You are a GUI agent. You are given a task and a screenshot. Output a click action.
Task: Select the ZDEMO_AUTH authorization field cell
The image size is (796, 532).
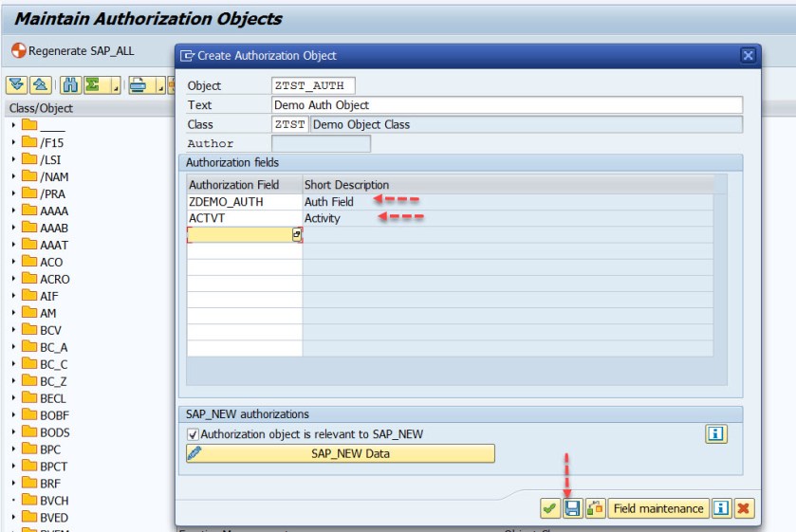pos(245,202)
